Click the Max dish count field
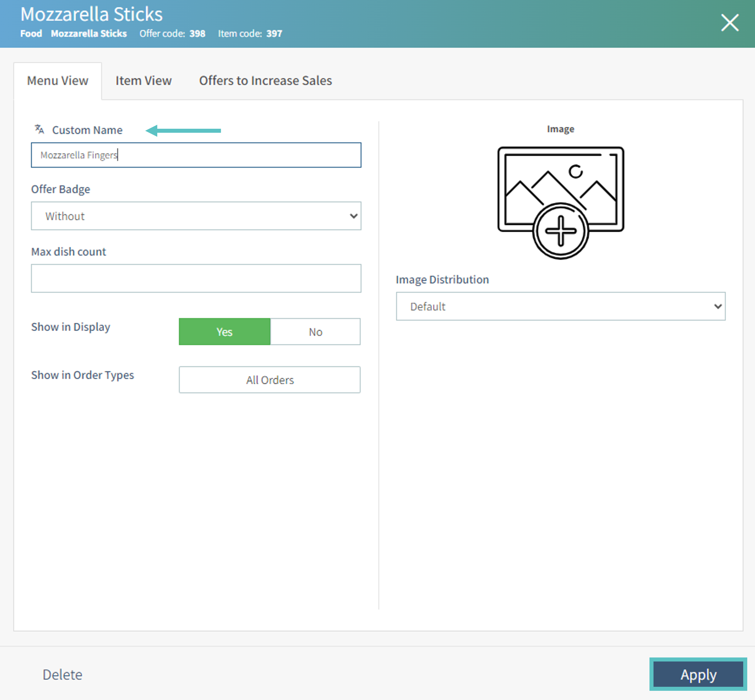This screenshot has width=755, height=700. [x=196, y=278]
